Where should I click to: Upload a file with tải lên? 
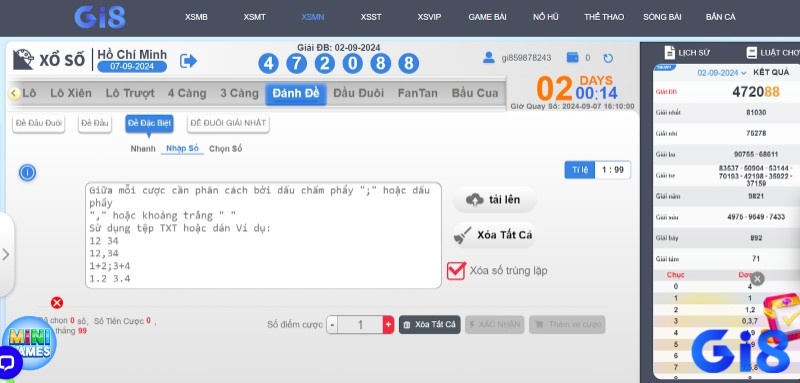pyautogui.click(x=494, y=199)
